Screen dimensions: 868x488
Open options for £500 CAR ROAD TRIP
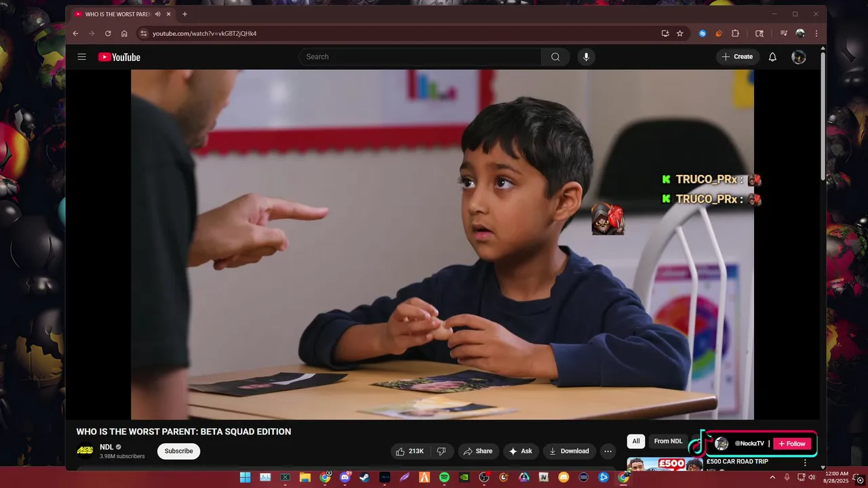(805, 462)
